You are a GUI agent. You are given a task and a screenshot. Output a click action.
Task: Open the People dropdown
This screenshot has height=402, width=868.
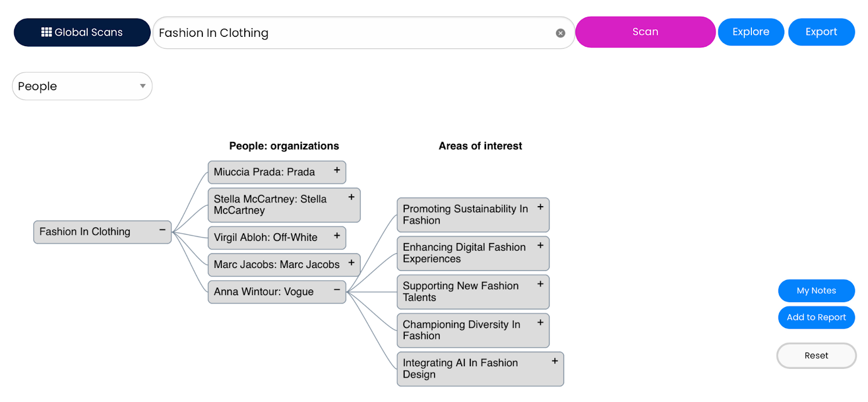(x=82, y=86)
